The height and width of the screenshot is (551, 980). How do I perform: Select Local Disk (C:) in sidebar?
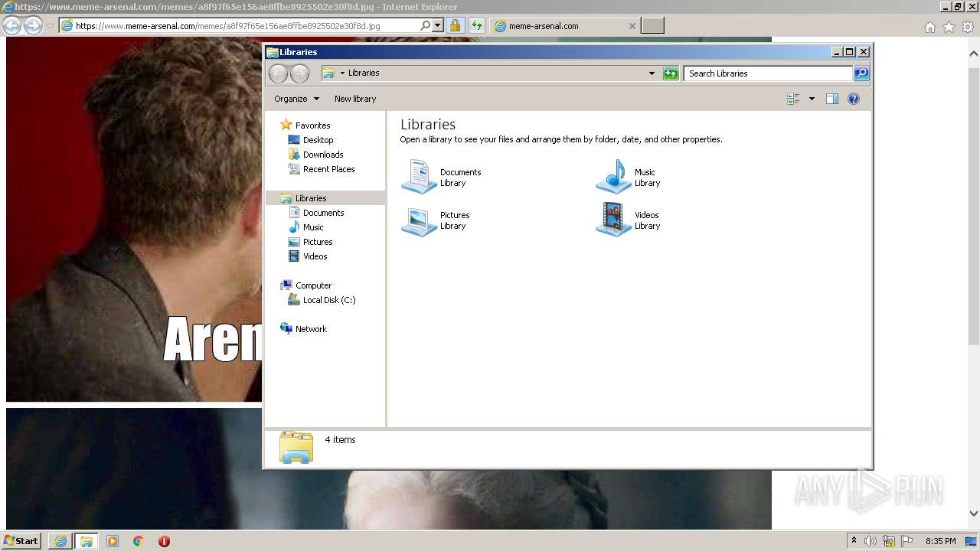[x=329, y=300]
